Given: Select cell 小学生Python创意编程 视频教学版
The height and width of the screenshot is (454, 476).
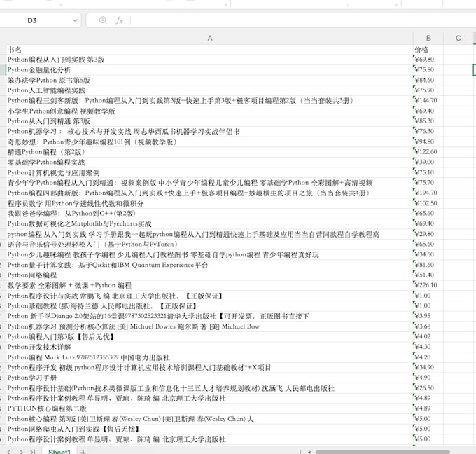Looking at the screenshot, I should (x=210, y=111).
